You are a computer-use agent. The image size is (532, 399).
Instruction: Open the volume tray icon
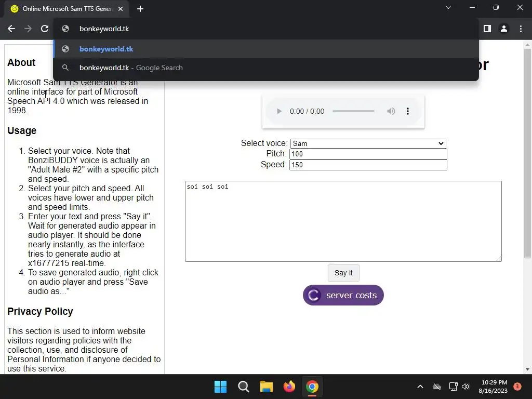coord(465,387)
